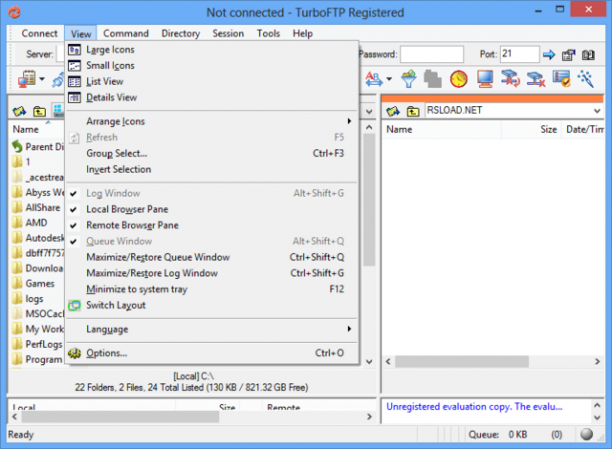Click Switch Layout entry

212,305
